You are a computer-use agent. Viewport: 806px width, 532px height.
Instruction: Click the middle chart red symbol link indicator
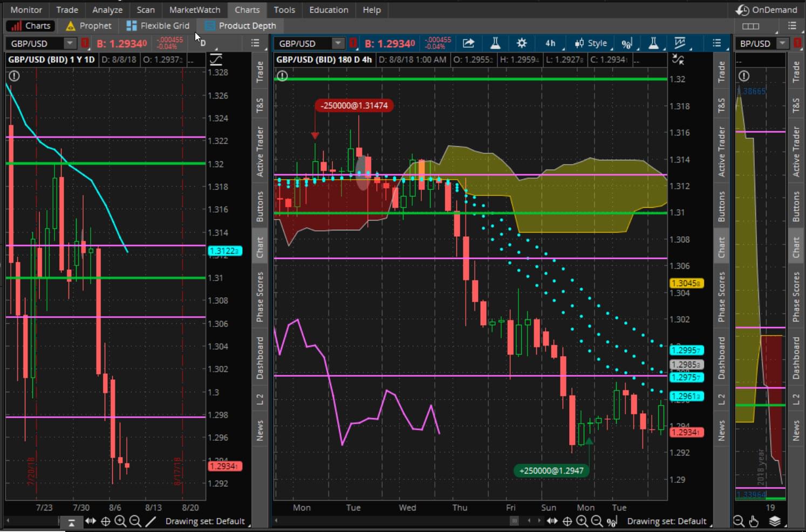point(353,43)
